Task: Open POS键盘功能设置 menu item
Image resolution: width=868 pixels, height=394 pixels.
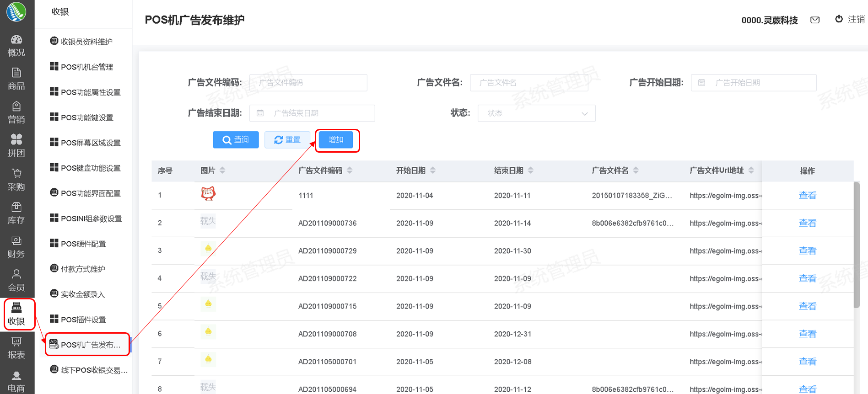Action: 85,168
